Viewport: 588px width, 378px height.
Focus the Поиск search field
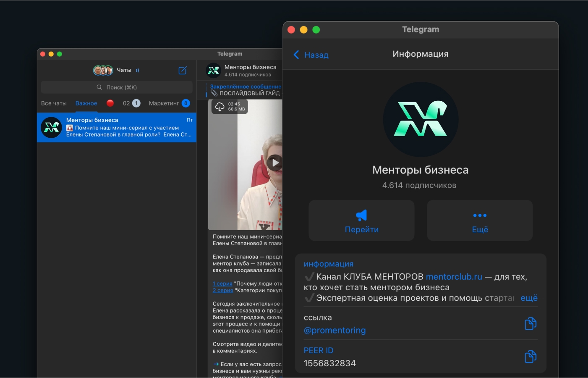(117, 87)
